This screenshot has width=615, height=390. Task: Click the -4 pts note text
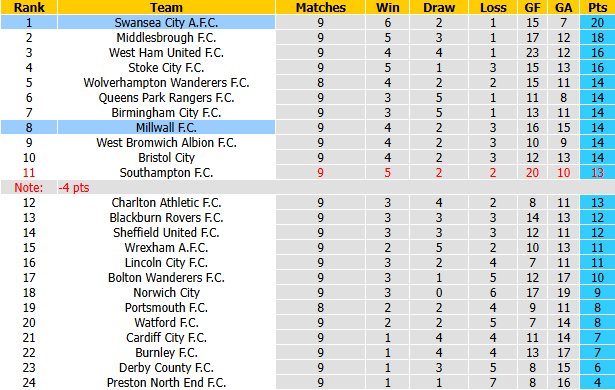pyautogui.click(x=74, y=188)
